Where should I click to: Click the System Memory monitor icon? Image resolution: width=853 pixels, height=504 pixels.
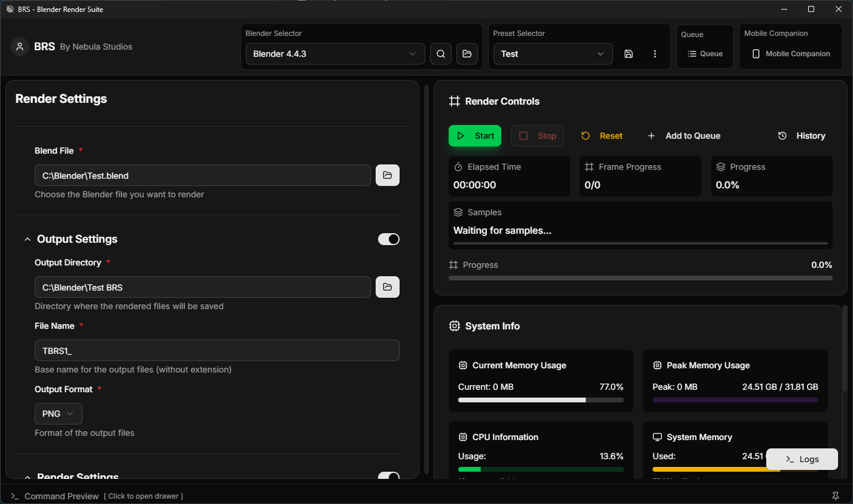coord(657,437)
